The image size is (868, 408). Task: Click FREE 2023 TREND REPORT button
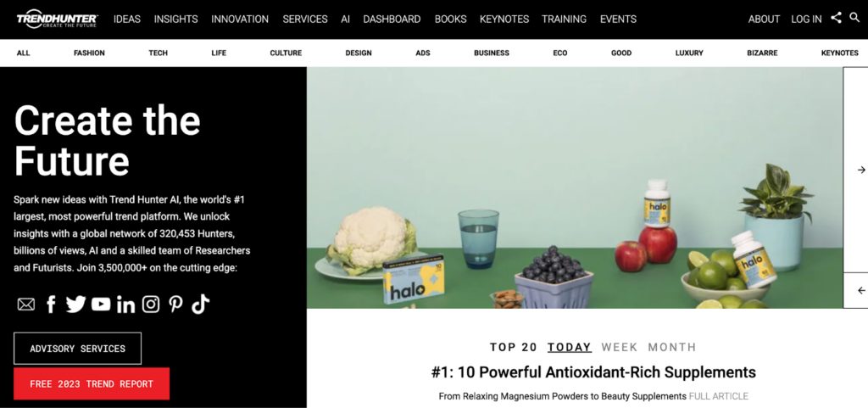pyautogui.click(x=92, y=383)
